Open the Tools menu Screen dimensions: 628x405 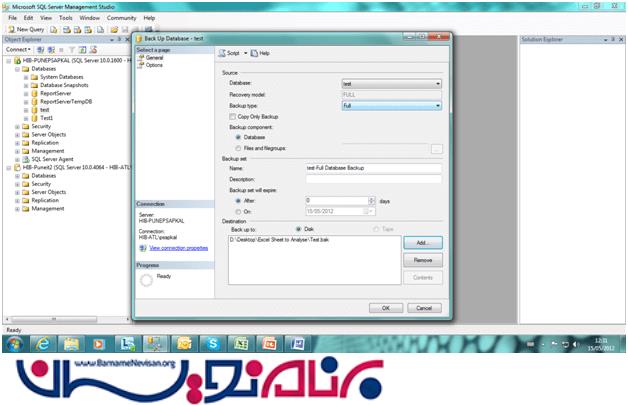tap(66, 18)
